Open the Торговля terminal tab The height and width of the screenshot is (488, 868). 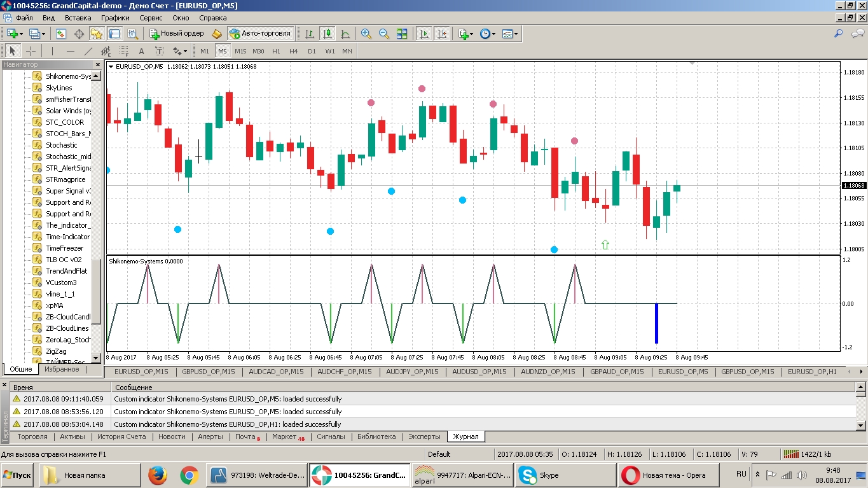point(32,436)
